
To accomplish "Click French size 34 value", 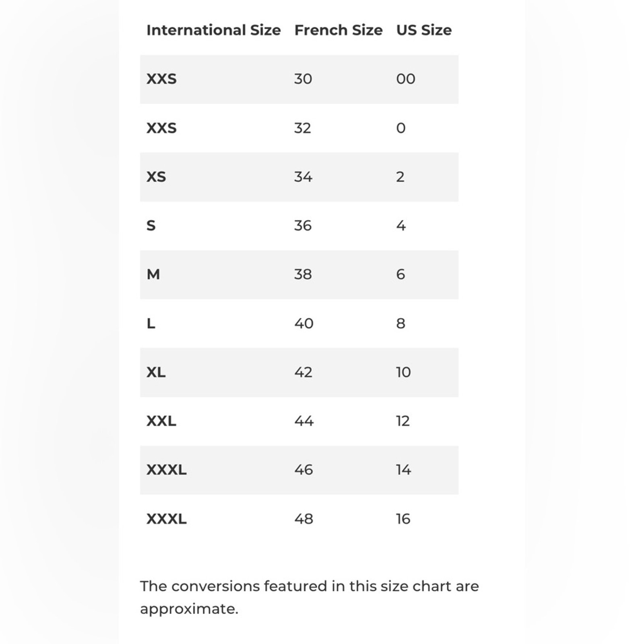I will pos(303,177).
